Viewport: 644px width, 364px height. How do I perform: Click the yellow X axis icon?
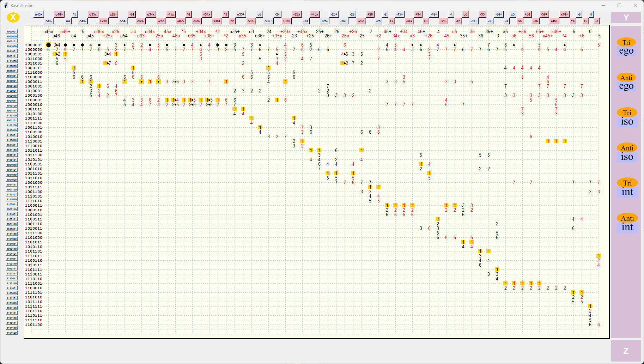pyautogui.click(x=13, y=17)
